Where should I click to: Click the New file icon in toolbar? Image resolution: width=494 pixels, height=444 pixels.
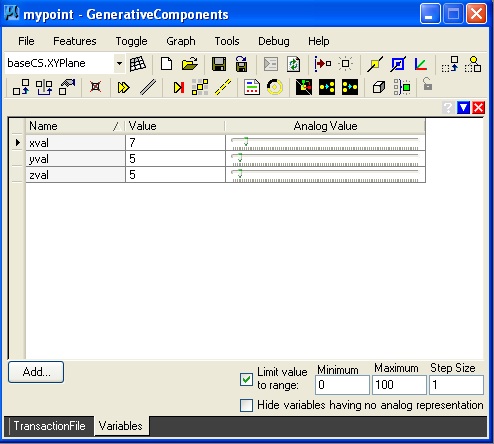pyautogui.click(x=166, y=64)
